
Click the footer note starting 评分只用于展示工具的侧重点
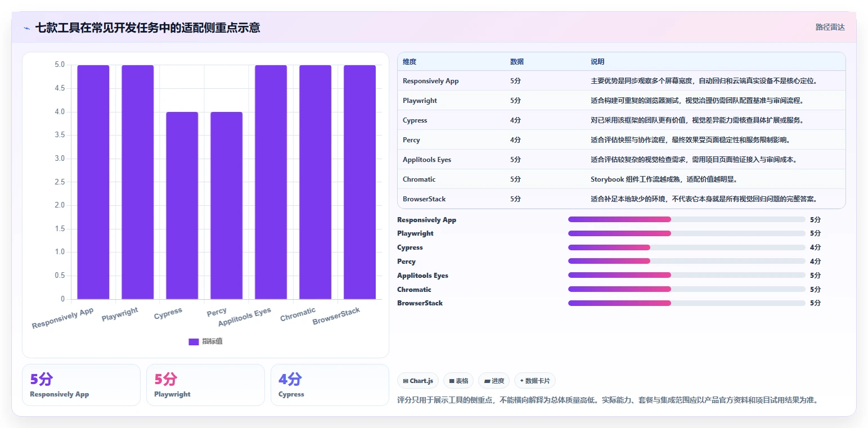click(x=607, y=400)
